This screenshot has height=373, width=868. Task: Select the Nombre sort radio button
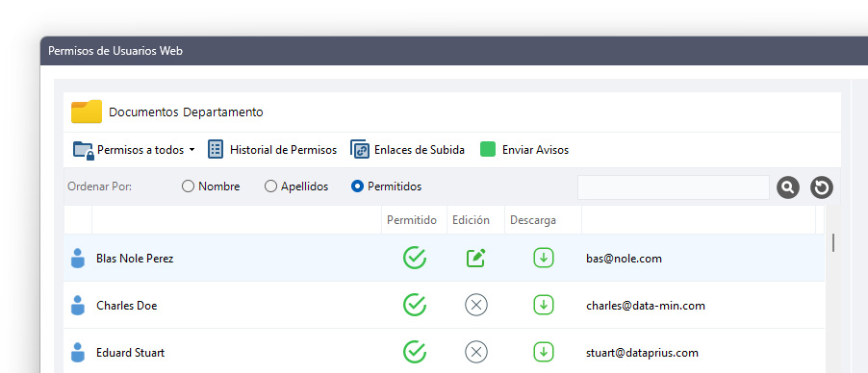189,186
